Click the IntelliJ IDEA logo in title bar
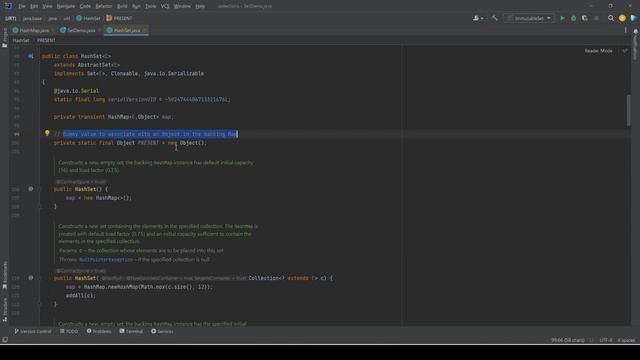 pyautogui.click(x=8, y=6)
